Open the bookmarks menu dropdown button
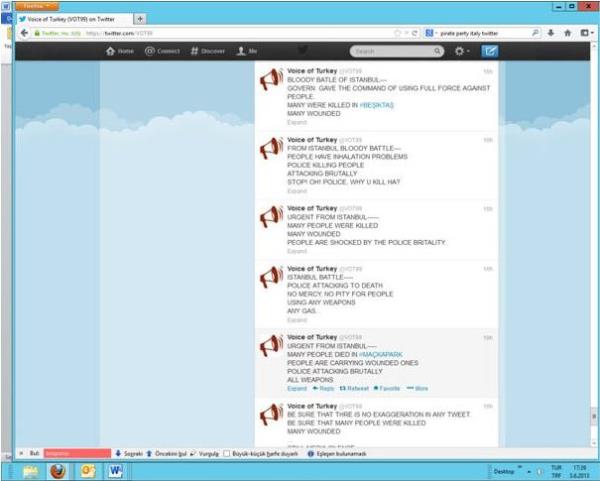 (587, 33)
